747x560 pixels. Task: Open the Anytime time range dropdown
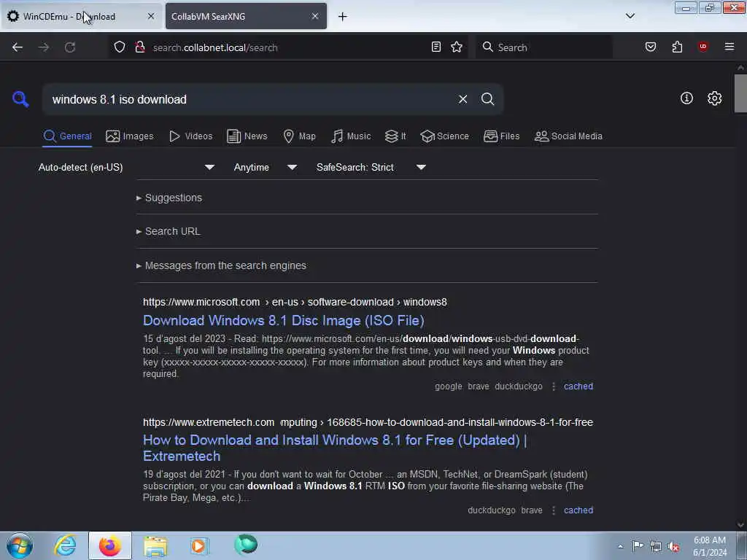266,167
